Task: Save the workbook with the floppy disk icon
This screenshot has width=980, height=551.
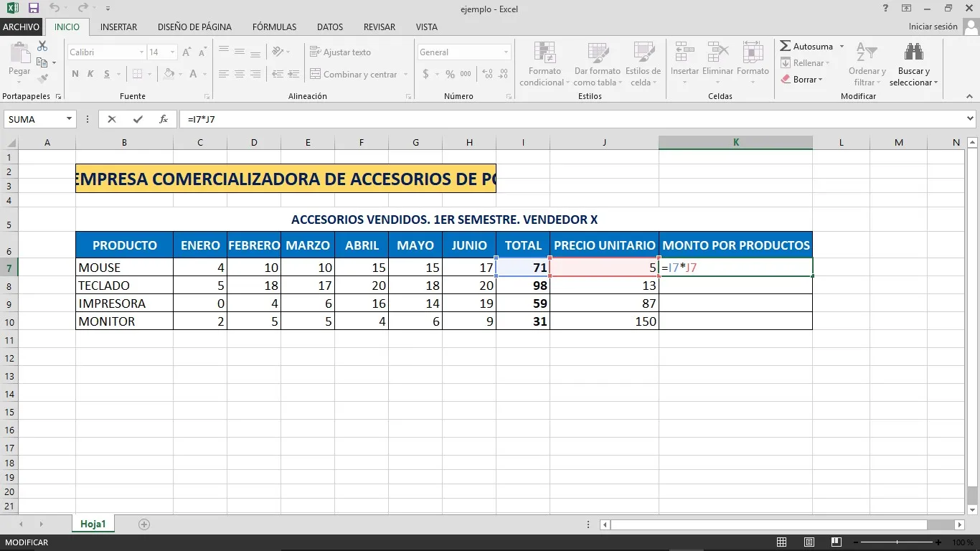Action: (34, 9)
